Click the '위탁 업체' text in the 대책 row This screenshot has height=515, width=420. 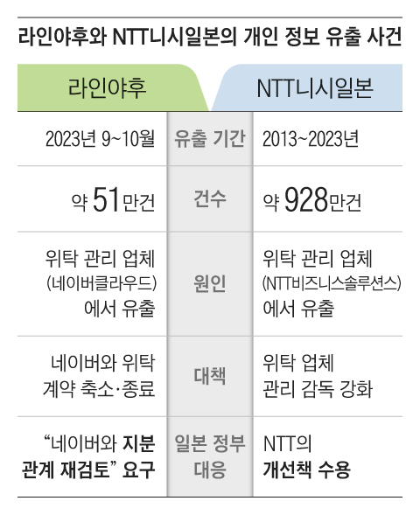(298, 363)
